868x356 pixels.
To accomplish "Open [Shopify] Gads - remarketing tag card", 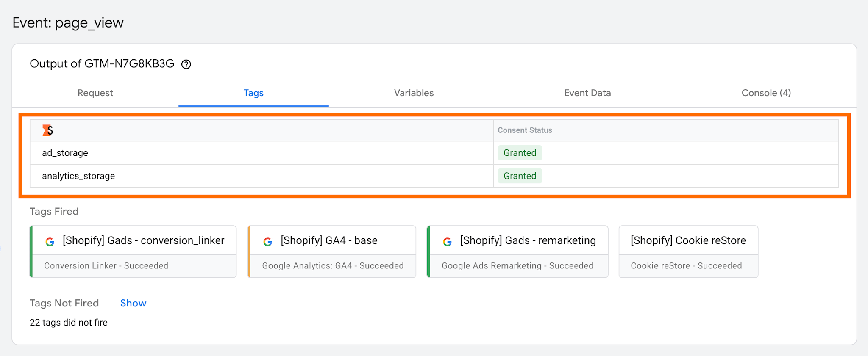I will point(517,251).
